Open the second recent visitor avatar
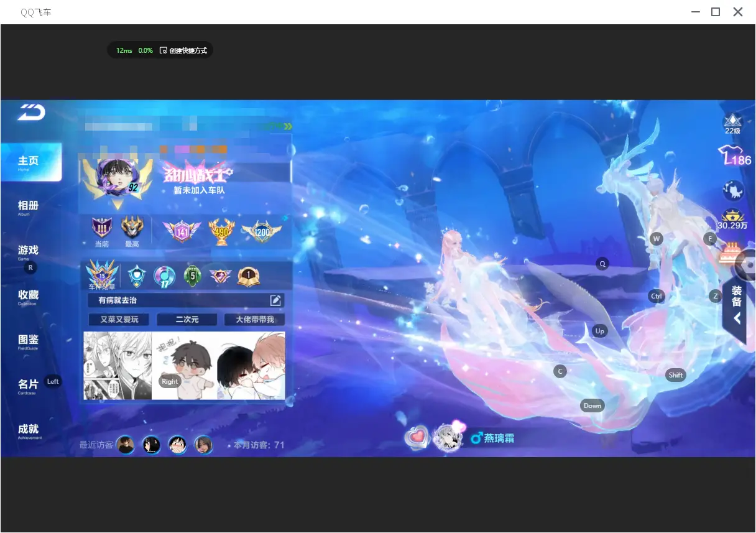 click(x=152, y=445)
